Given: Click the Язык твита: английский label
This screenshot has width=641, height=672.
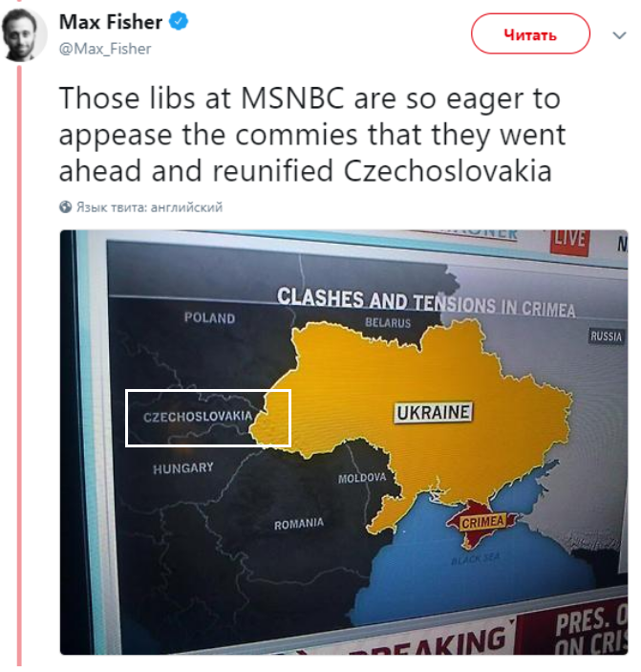Looking at the screenshot, I should click(x=149, y=206).
